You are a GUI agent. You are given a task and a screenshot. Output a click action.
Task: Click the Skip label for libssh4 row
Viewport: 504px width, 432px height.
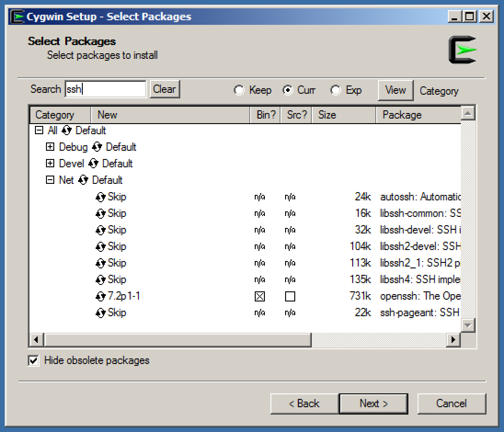[117, 279]
